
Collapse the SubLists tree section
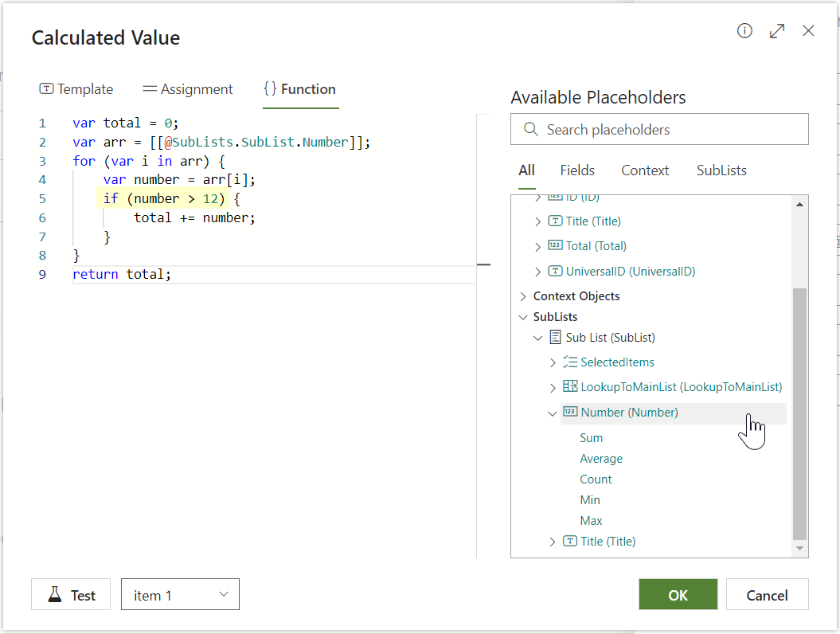coord(523,317)
